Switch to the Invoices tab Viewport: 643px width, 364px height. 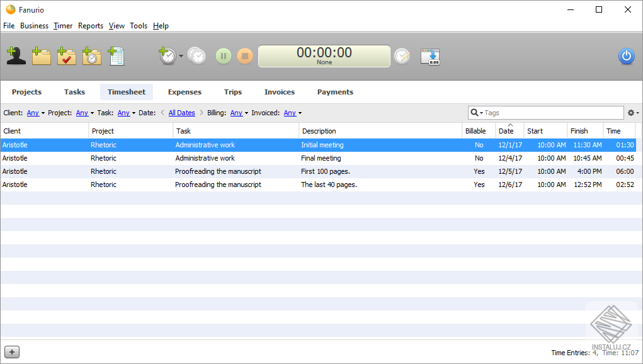click(279, 92)
